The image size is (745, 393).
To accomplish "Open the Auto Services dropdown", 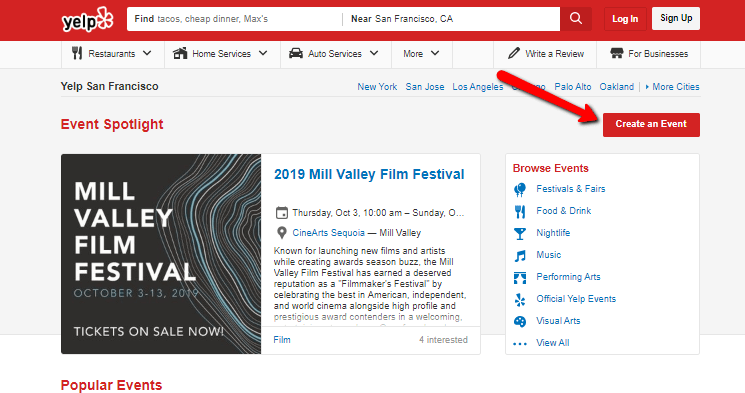I will (x=335, y=54).
